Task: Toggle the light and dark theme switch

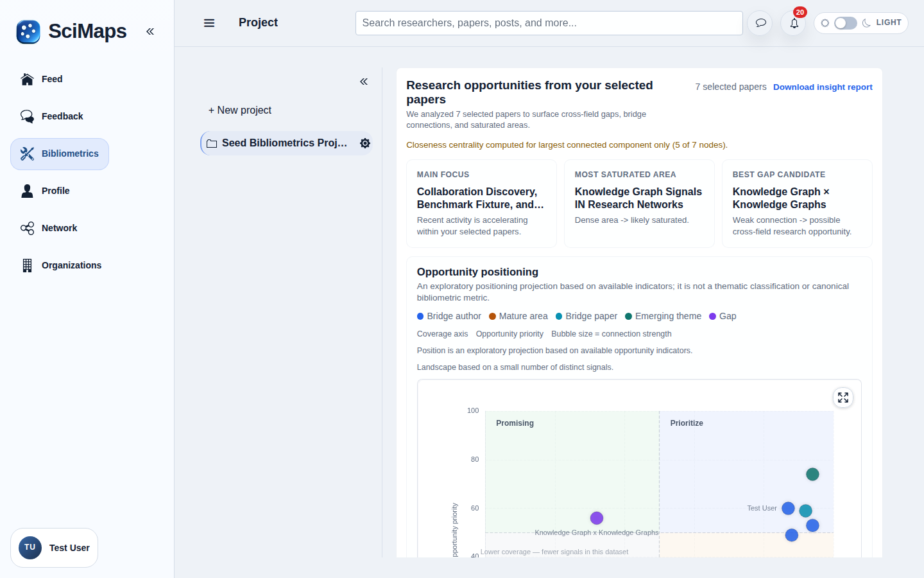Action: point(845,23)
